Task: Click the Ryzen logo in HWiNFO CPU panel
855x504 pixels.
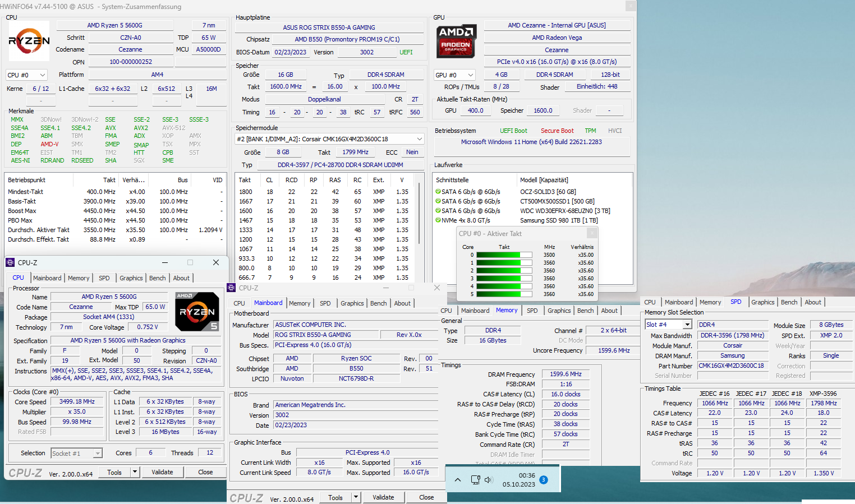Action: tap(29, 41)
